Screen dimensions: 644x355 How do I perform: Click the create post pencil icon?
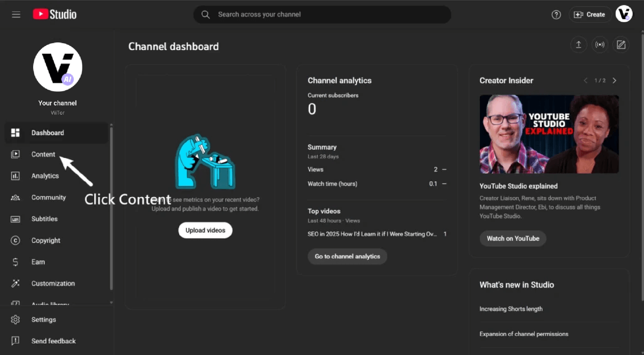[x=621, y=45]
